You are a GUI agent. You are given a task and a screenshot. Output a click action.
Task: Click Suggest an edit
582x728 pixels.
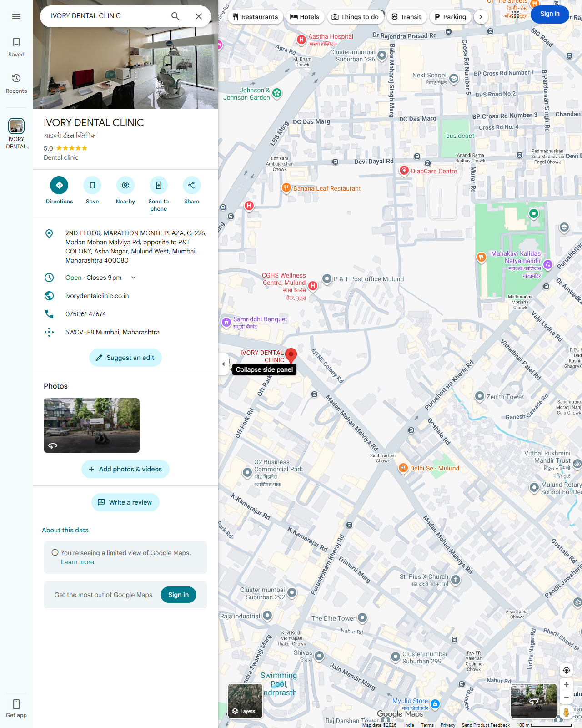[x=125, y=358]
